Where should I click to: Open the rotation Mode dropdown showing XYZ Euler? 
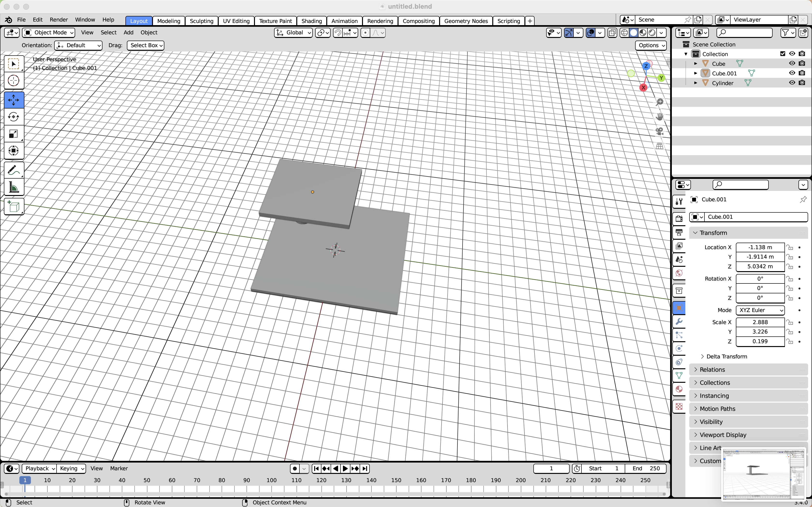(760, 310)
